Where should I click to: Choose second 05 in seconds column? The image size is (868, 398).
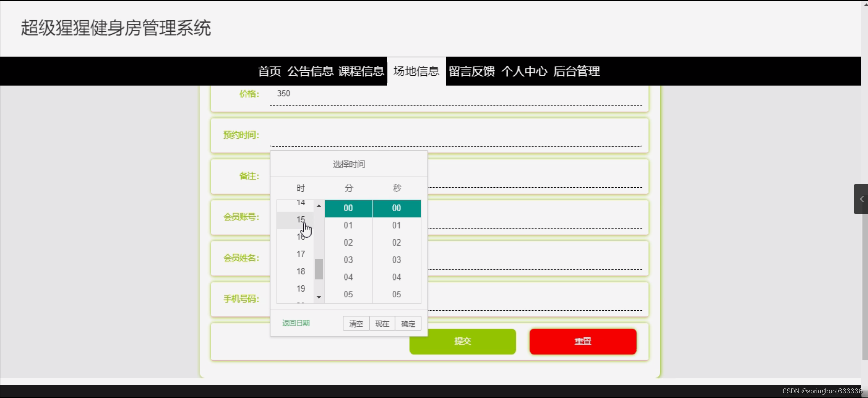tap(396, 294)
